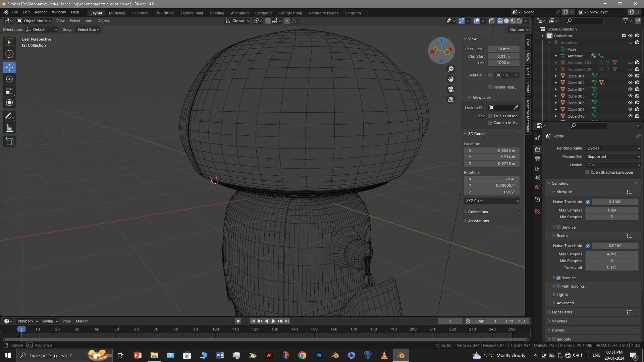Image resolution: width=644 pixels, height=362 pixels.
Task: Switch to Sculpting workspace tab
Action: point(140,13)
